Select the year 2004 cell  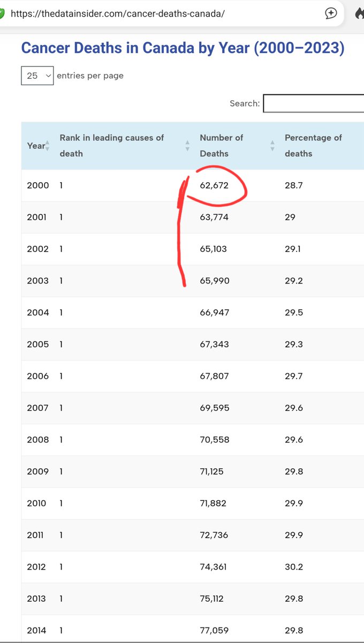(37, 312)
